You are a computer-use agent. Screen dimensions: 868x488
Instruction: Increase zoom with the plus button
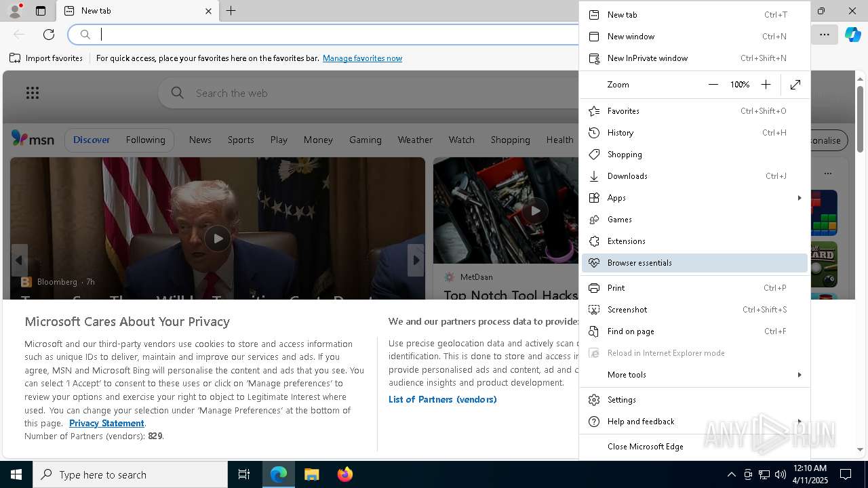coord(766,84)
